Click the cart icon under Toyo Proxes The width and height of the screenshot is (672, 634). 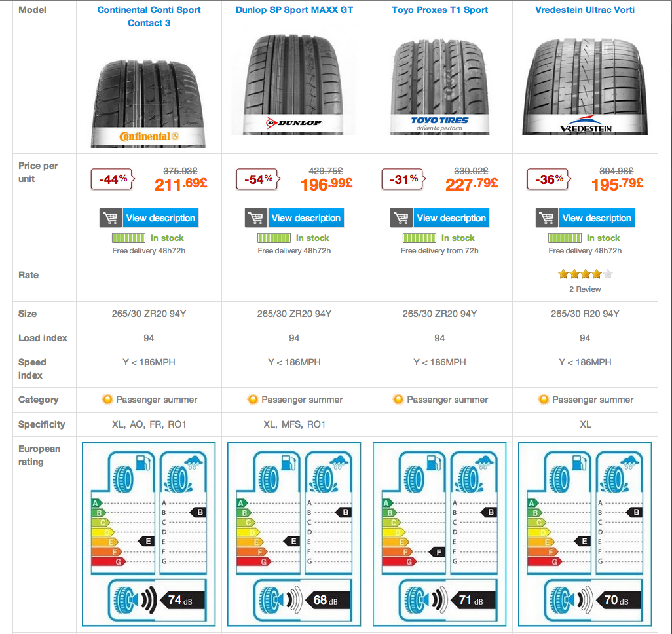[401, 218]
